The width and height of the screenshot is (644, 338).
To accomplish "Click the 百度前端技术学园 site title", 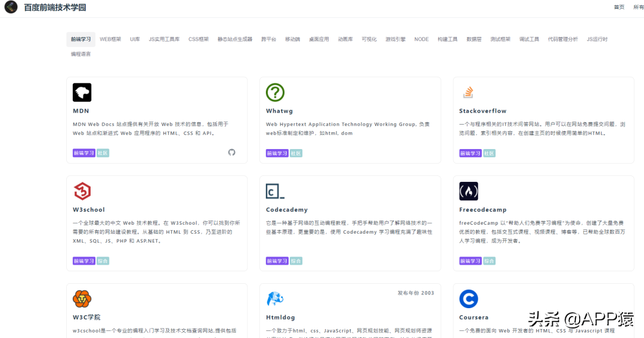I will [x=55, y=8].
